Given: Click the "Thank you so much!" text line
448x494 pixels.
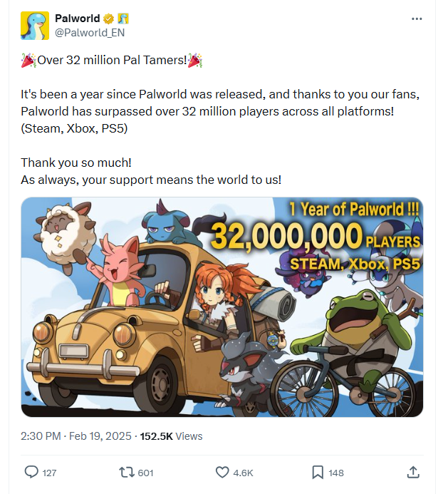Looking at the screenshot, I should [76, 162].
